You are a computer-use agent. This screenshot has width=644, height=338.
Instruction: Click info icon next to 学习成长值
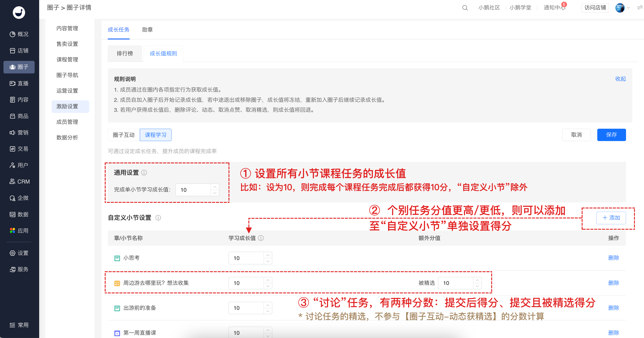[x=261, y=238]
